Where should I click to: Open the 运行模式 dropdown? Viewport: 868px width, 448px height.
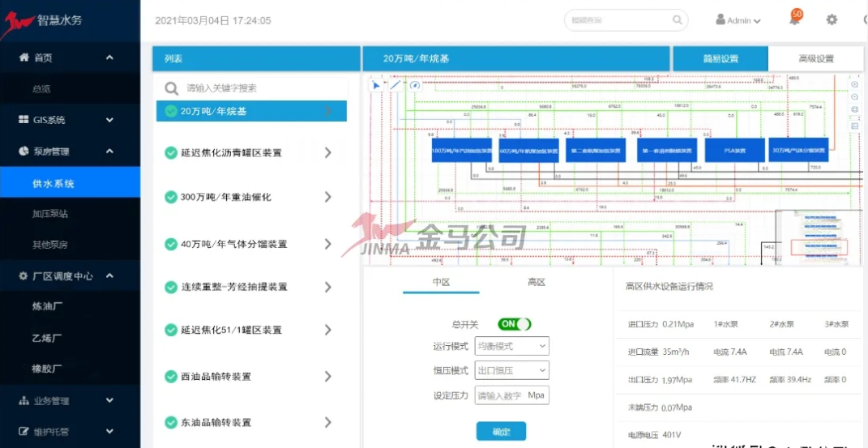[x=511, y=346]
